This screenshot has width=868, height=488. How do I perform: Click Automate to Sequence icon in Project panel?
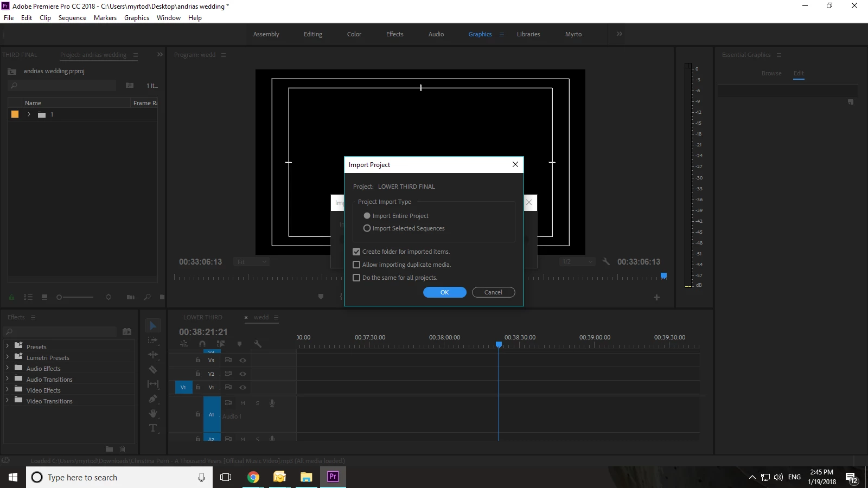click(131, 297)
